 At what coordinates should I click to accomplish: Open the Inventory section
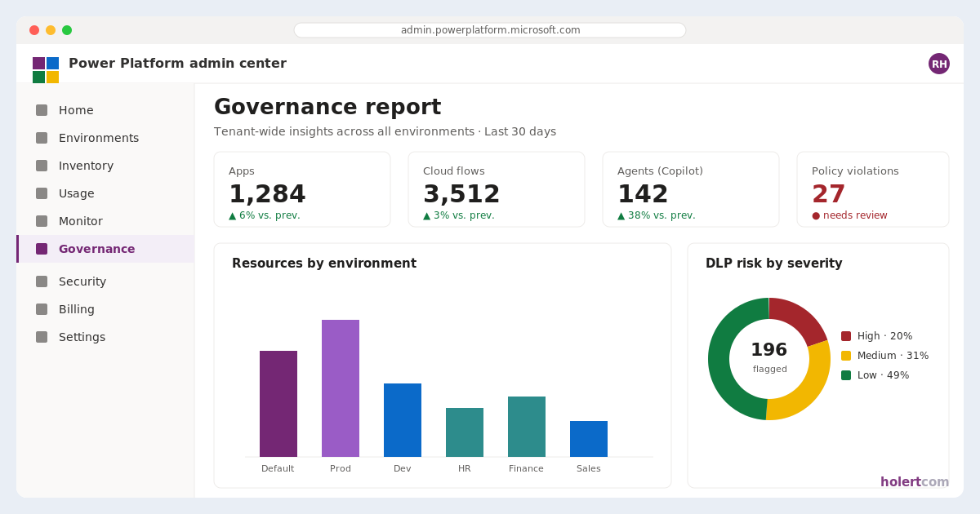pos(105,166)
